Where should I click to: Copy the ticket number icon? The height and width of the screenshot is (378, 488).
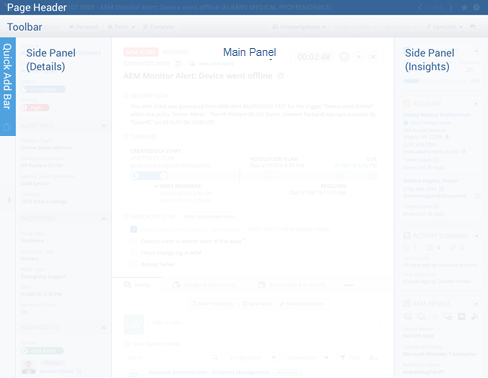(178, 63)
